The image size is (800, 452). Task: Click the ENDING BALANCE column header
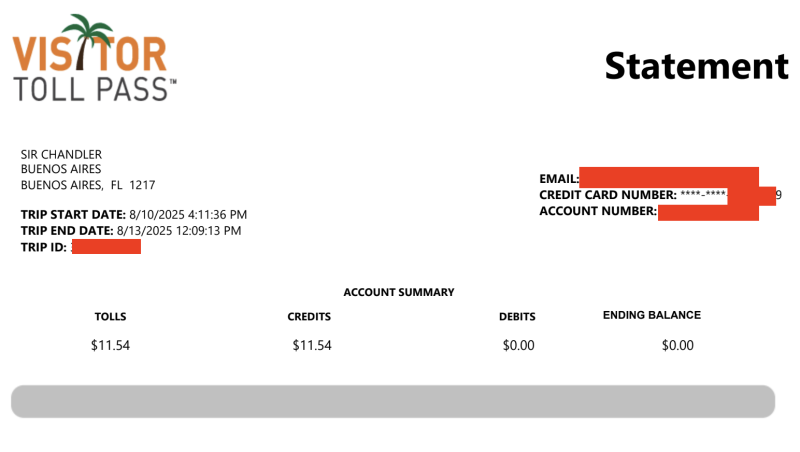(x=651, y=315)
